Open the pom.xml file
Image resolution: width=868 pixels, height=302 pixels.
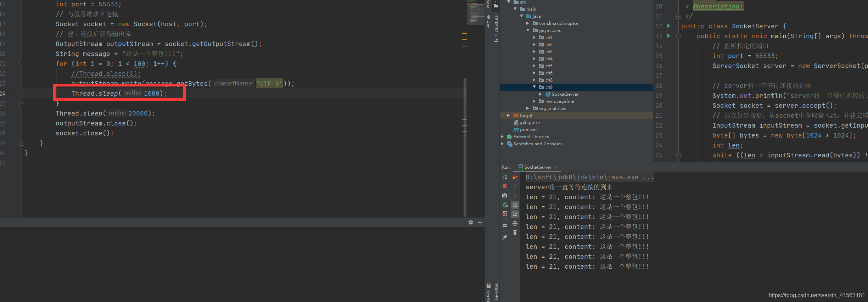point(528,129)
